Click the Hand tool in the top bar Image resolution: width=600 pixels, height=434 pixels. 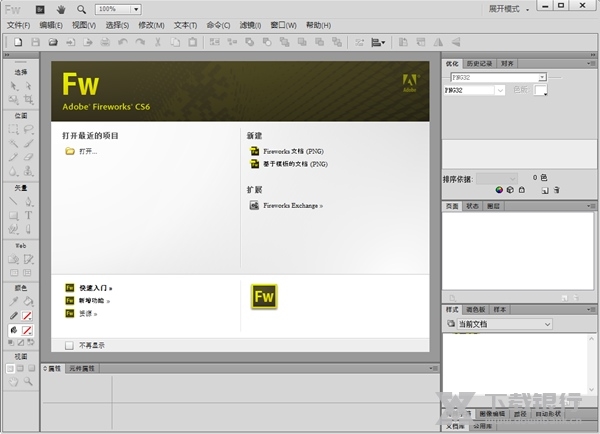click(60, 8)
